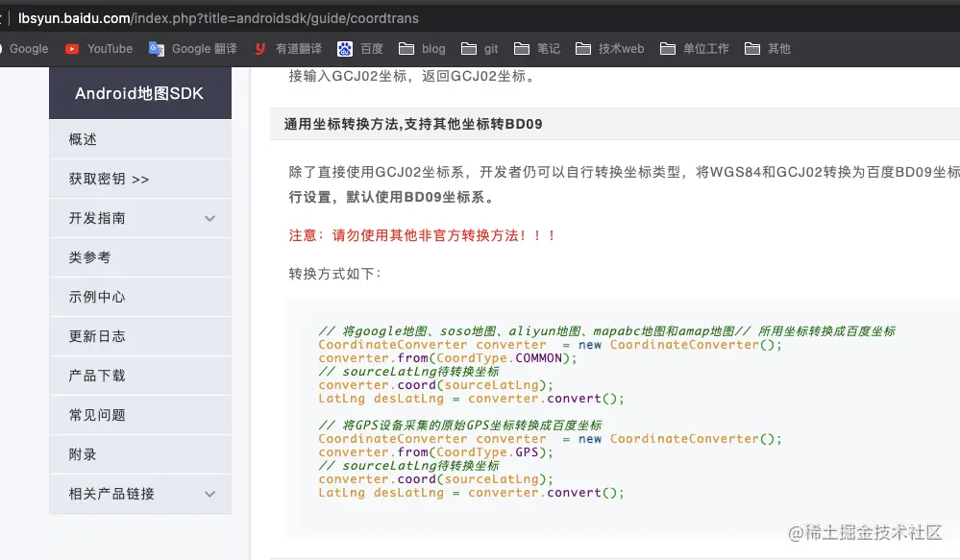This screenshot has width=960, height=560.
Task: Click the converter.from(CoordType.COMMON) code line
Action: pyautogui.click(x=448, y=358)
